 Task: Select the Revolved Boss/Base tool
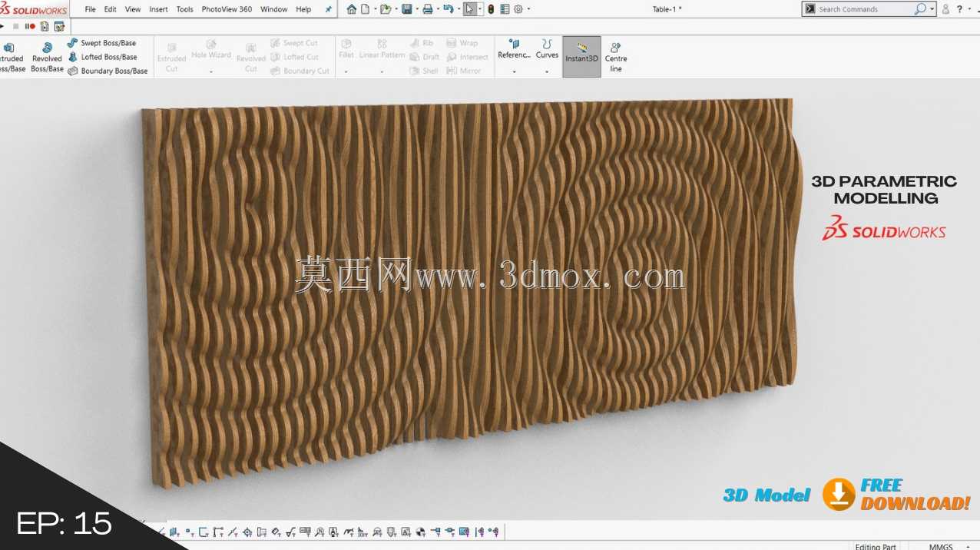[x=47, y=58]
